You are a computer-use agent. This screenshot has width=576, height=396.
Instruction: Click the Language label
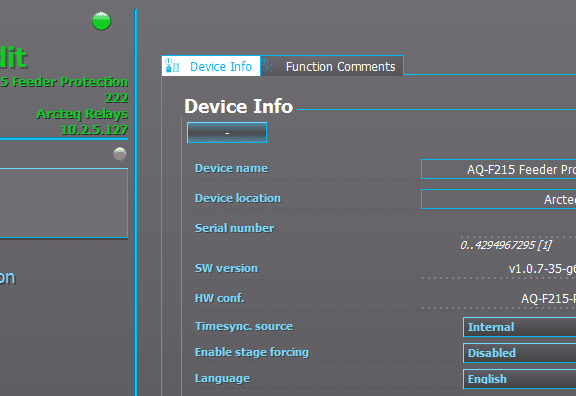[x=222, y=378]
